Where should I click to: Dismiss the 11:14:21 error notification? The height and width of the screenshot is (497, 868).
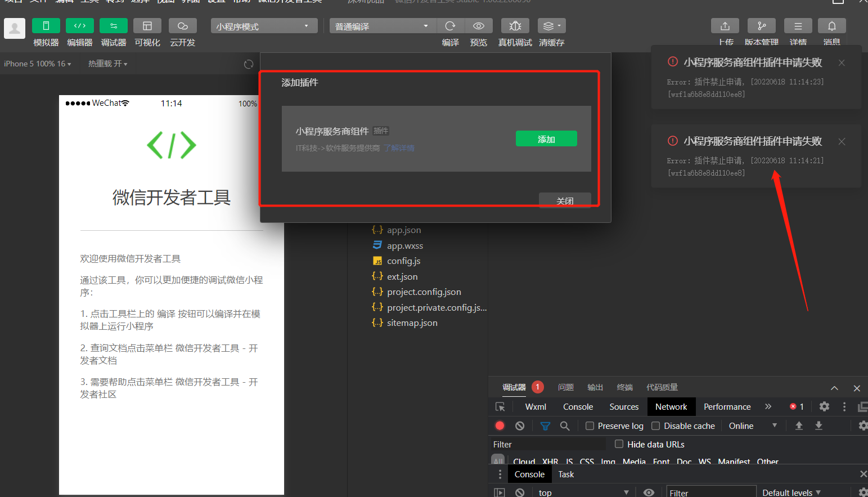click(x=842, y=141)
